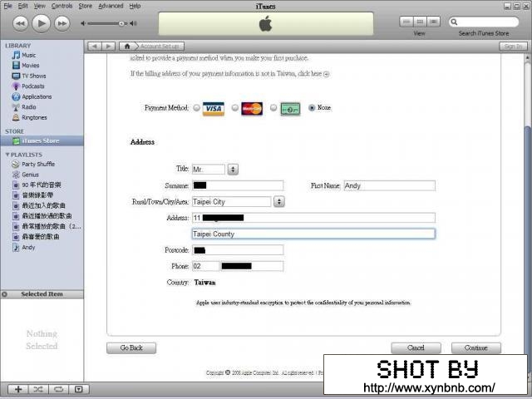Click the first Address line field
Image resolution: width=532 pixels, height=399 pixels.
click(313, 218)
